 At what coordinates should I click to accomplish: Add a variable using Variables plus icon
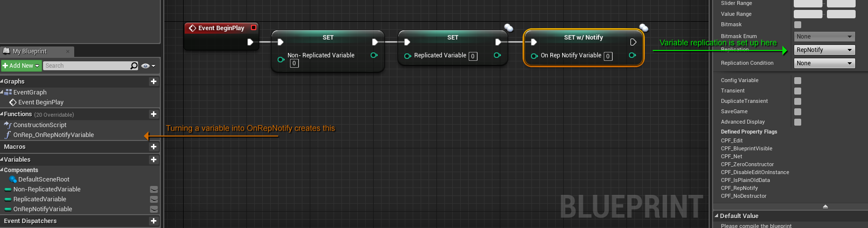coord(153,160)
